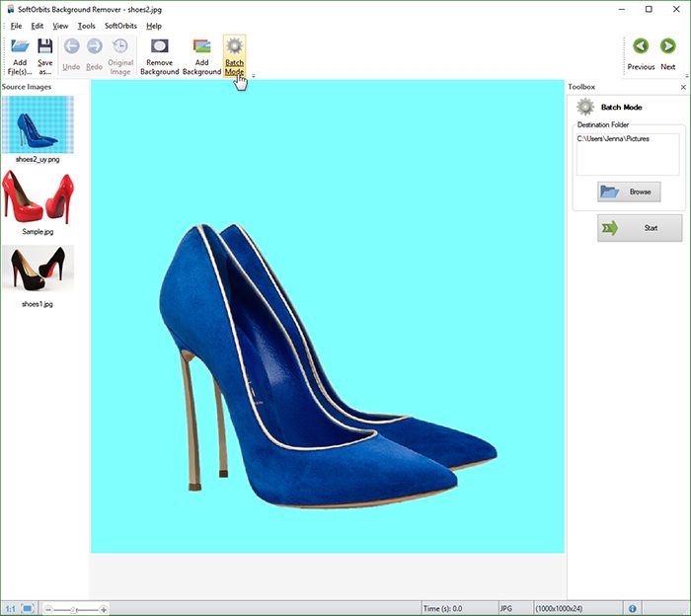Click the info icon in status bar
Image resolution: width=691 pixels, height=616 pixels.
[632, 608]
